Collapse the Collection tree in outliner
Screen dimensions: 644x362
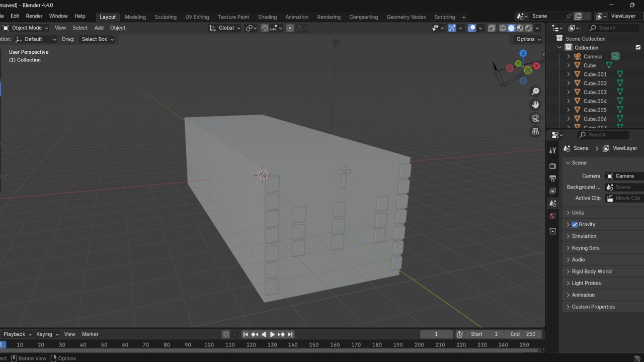click(x=559, y=47)
